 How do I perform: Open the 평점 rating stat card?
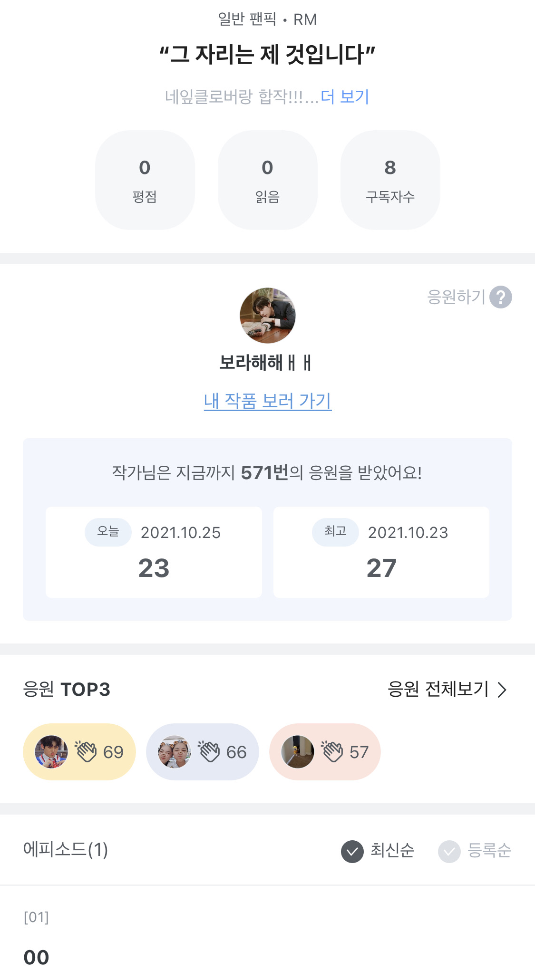[x=145, y=180]
